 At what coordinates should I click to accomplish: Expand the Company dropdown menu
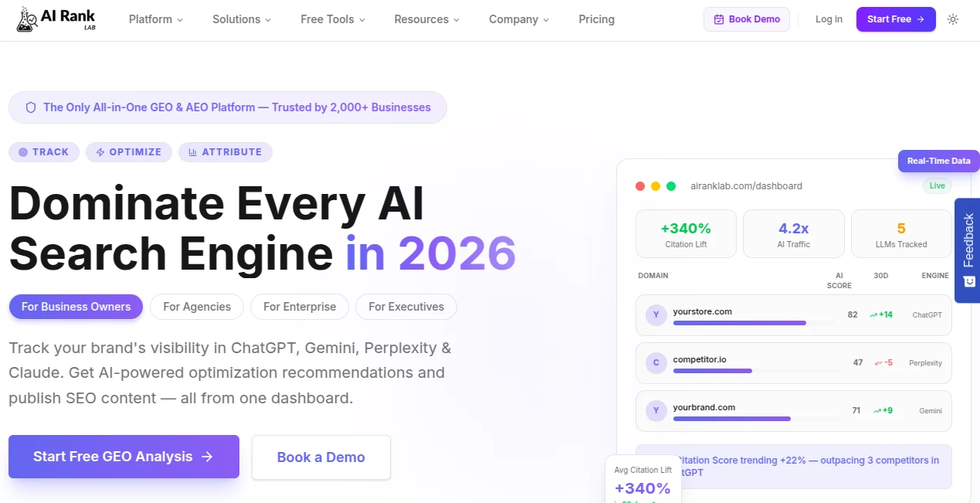coord(519,19)
